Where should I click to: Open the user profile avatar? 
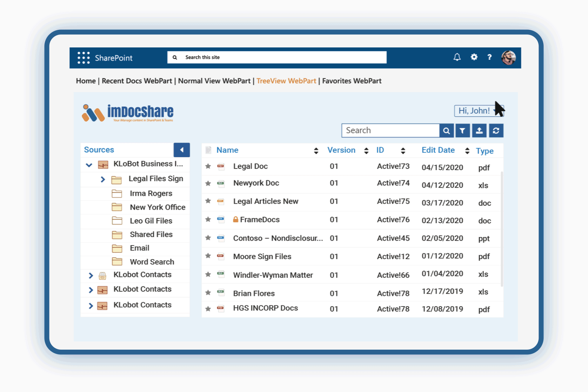(x=508, y=58)
